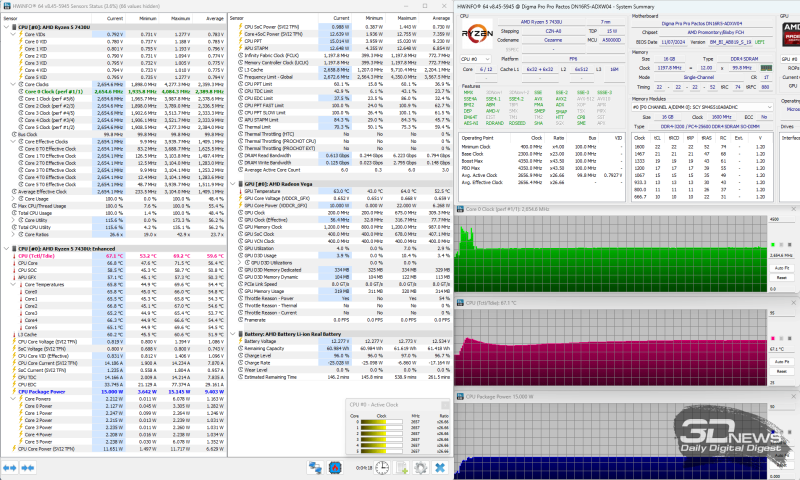Open sensor settings gear icon
Image resolution: width=800 pixels, height=480 pixels.
[420, 467]
